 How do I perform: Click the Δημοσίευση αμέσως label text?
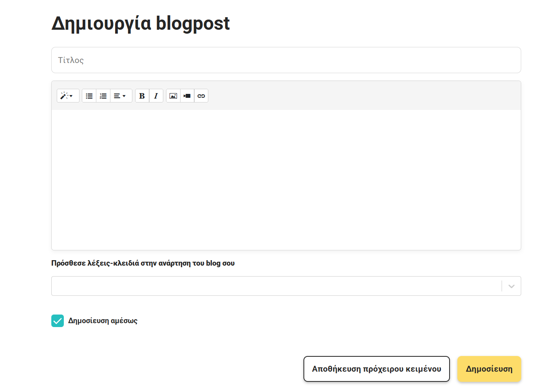pos(103,321)
